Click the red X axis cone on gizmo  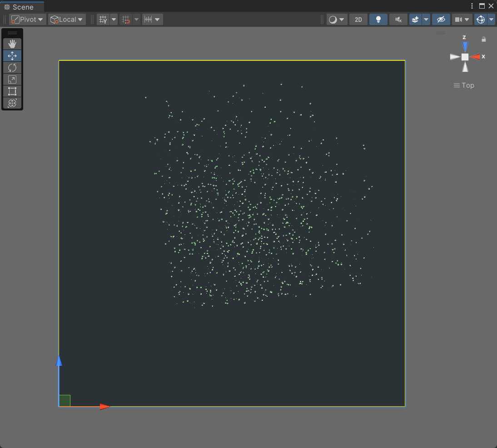pos(475,57)
